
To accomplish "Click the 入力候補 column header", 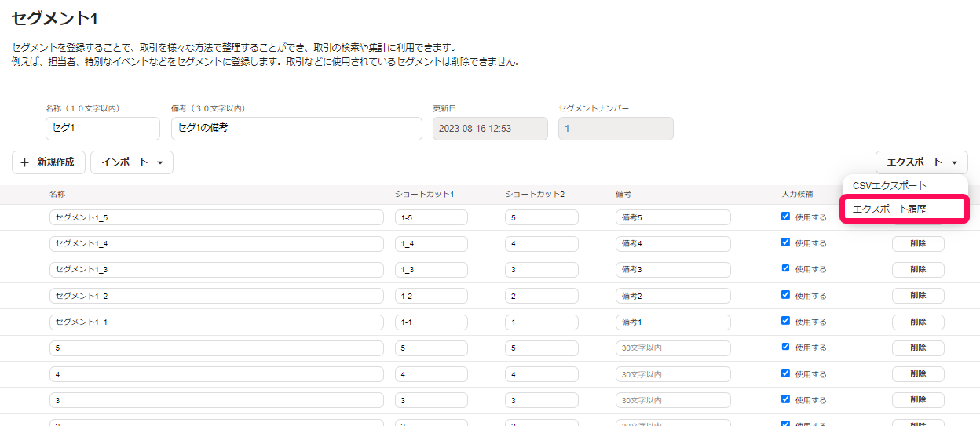I will [798, 194].
